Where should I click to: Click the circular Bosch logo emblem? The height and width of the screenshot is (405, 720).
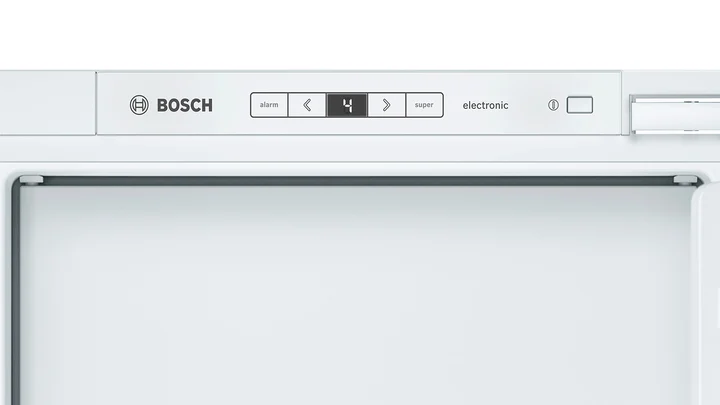pos(139,105)
